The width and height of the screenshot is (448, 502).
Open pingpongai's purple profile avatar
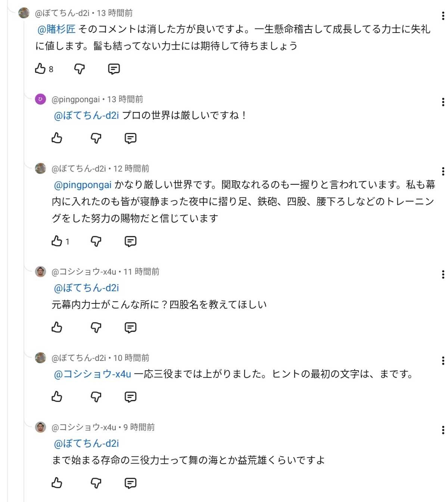[x=40, y=99]
